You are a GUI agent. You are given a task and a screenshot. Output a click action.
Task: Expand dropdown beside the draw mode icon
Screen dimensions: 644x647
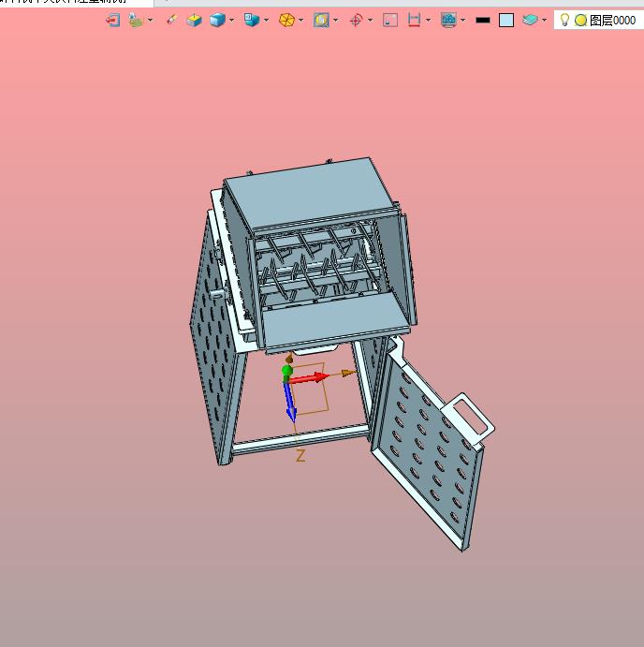pyautogui.click(x=150, y=20)
